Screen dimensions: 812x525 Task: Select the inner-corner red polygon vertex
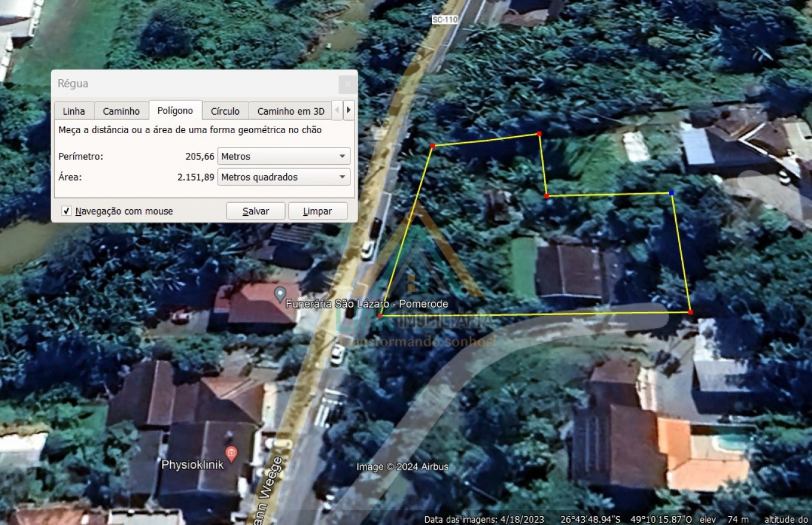coord(547,196)
